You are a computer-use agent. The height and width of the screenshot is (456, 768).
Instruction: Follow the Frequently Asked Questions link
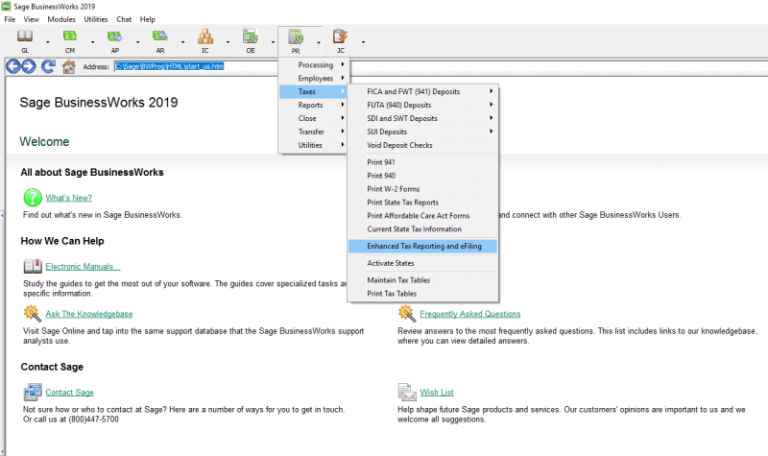[x=470, y=314]
